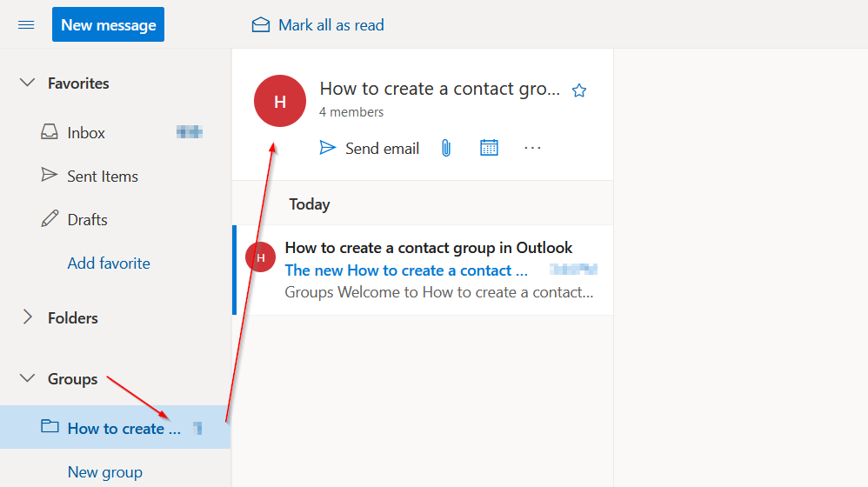
Task: Expand the Folders section
Action: [27, 317]
